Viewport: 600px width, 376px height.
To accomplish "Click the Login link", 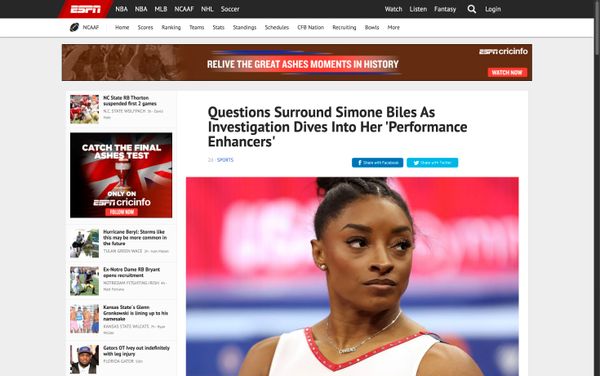I will point(493,9).
